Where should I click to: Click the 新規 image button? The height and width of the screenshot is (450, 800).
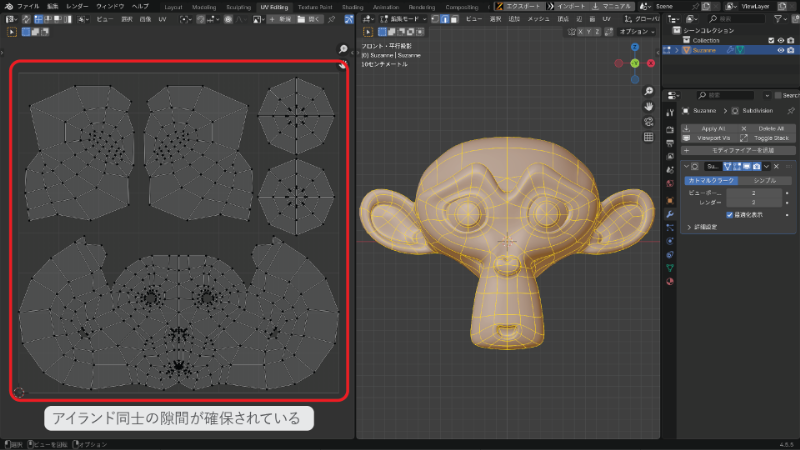pos(281,19)
